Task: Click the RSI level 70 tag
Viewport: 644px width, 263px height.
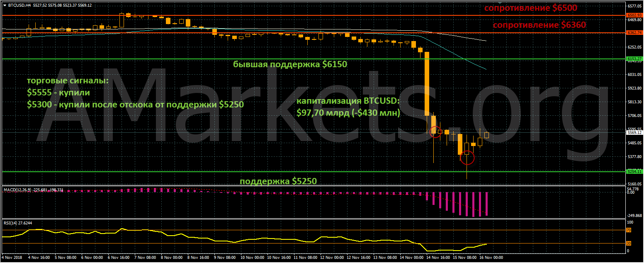Action: (x=629, y=230)
